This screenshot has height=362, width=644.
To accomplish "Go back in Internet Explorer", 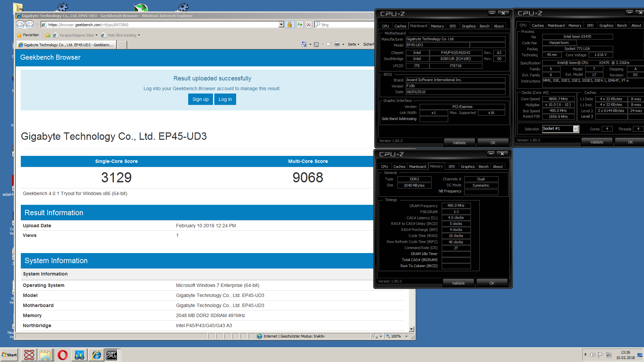I will [20, 24].
